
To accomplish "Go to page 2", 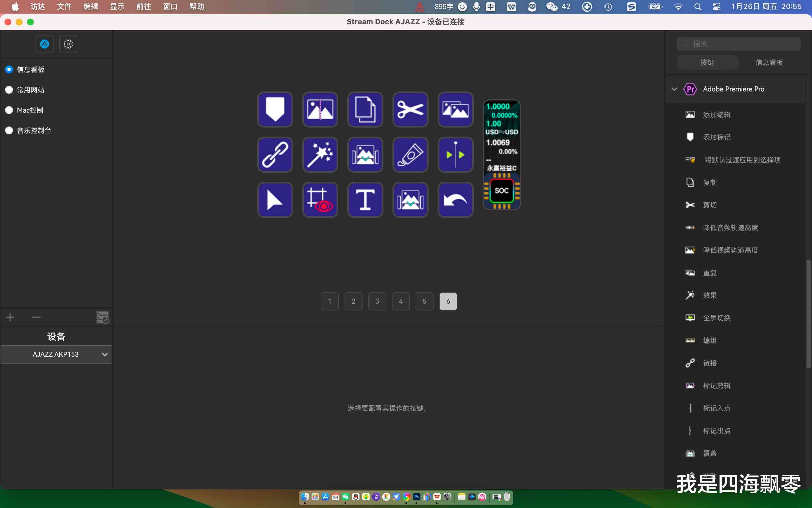I will point(353,301).
